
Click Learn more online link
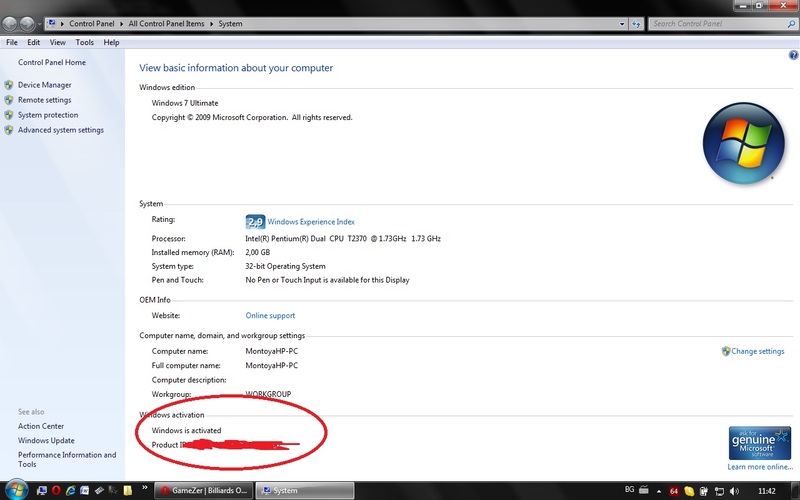[760, 467]
